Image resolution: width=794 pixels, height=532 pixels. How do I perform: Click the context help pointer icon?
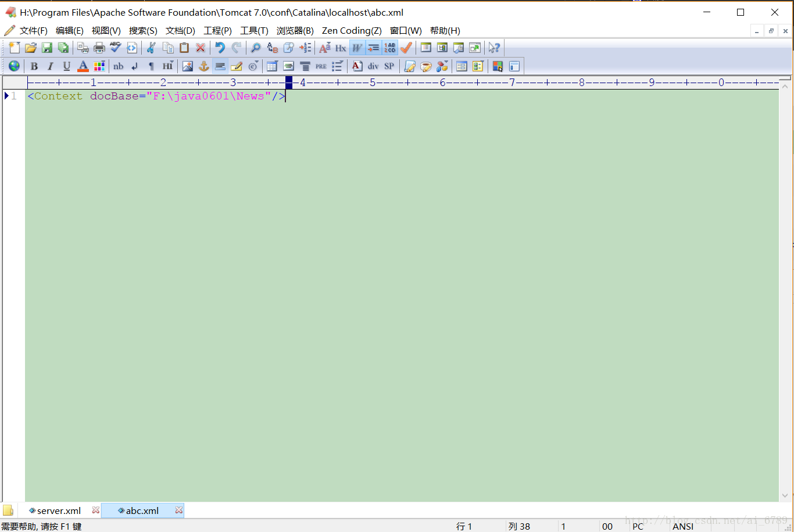[x=495, y=48]
